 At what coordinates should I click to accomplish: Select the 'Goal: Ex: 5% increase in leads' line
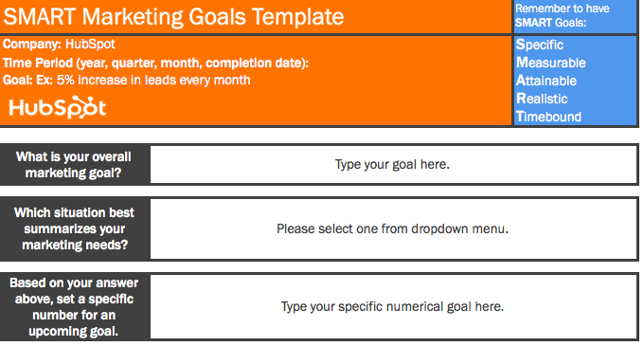(x=127, y=80)
